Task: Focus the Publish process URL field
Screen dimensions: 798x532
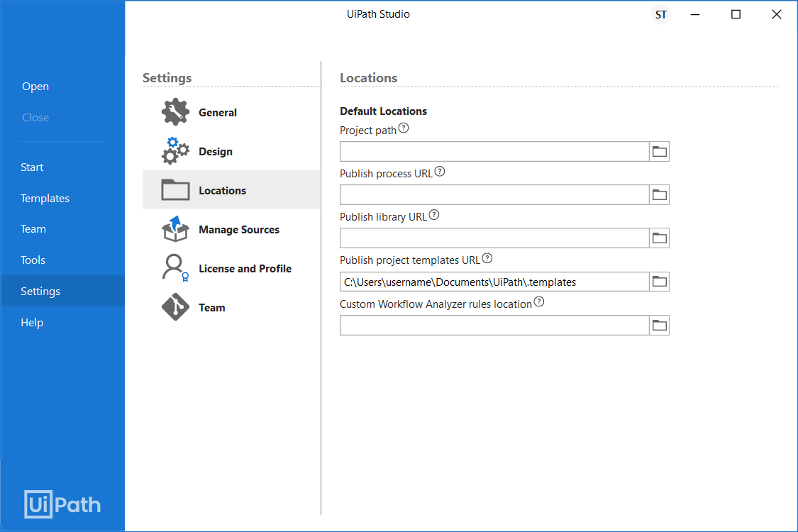Action: tap(494, 195)
